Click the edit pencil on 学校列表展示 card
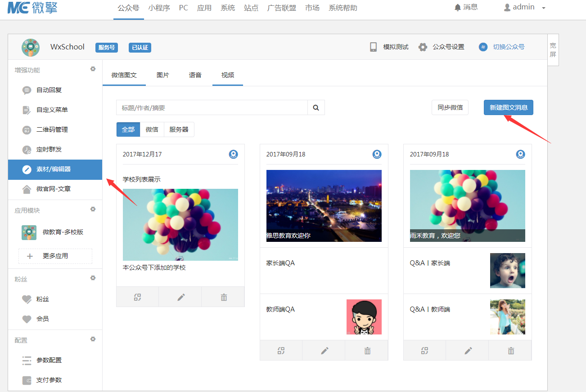 pyautogui.click(x=181, y=297)
